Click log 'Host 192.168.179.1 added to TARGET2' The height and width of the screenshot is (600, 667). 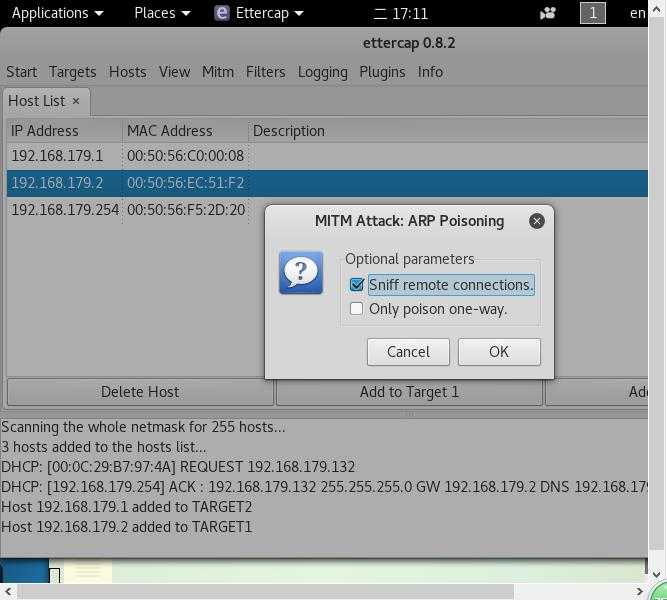[127, 507]
